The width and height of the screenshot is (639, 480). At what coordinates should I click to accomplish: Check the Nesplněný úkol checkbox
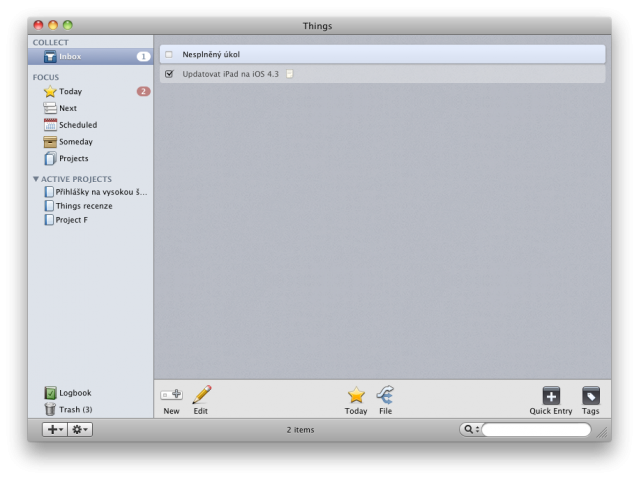click(169, 54)
